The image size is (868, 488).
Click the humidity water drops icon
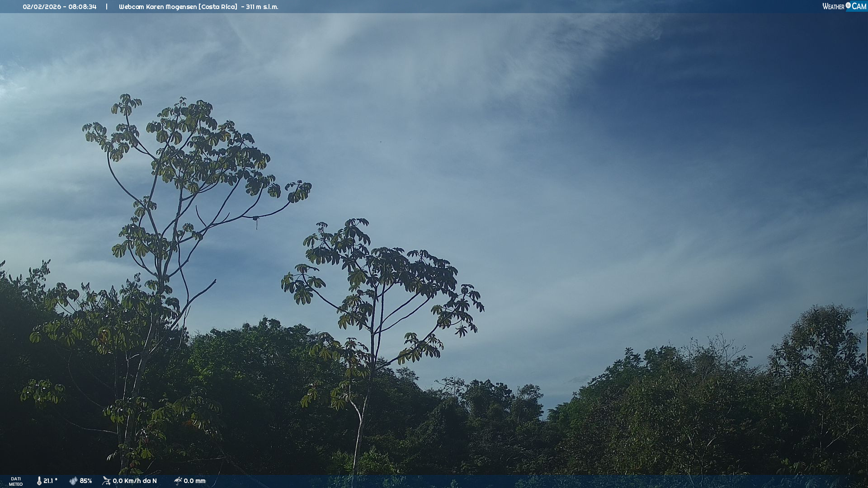73,481
